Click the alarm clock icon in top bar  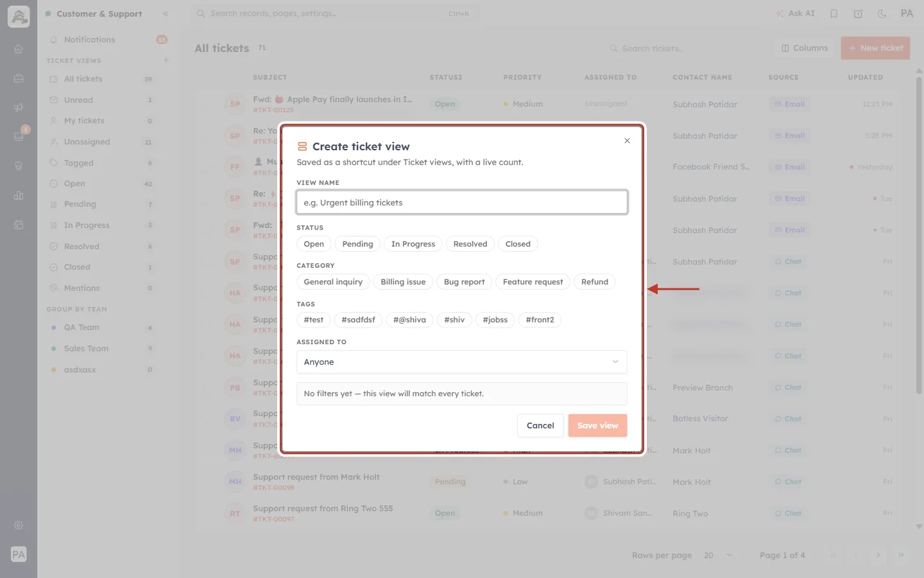pyautogui.click(x=858, y=13)
